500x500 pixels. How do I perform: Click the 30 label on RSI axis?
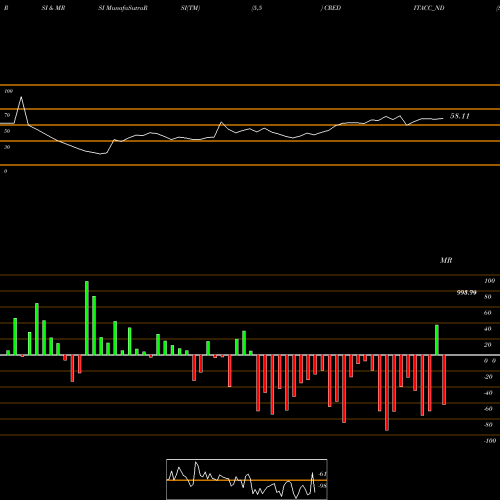pos(7,147)
